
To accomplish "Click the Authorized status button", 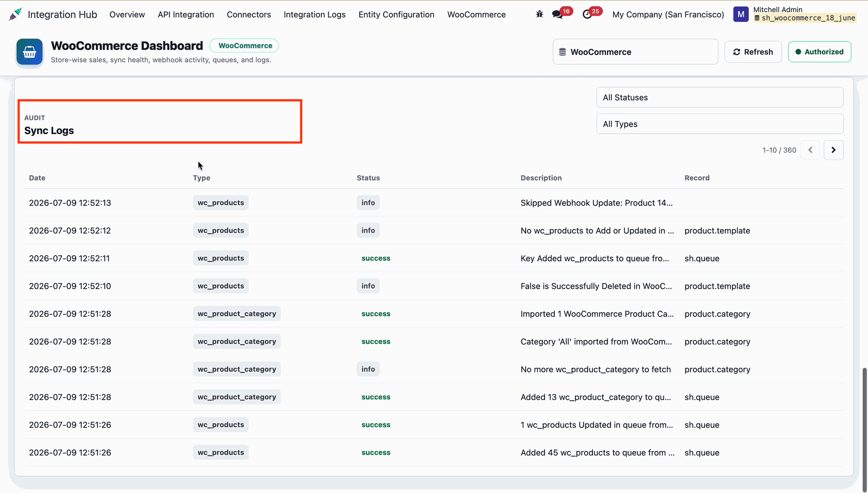I will tap(820, 52).
